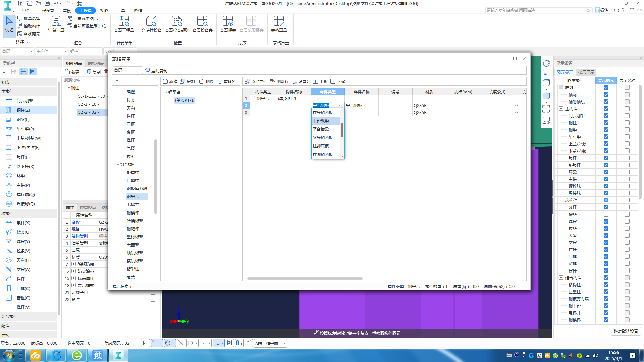Toggle 轴线 show-name checkbox

click(627, 87)
